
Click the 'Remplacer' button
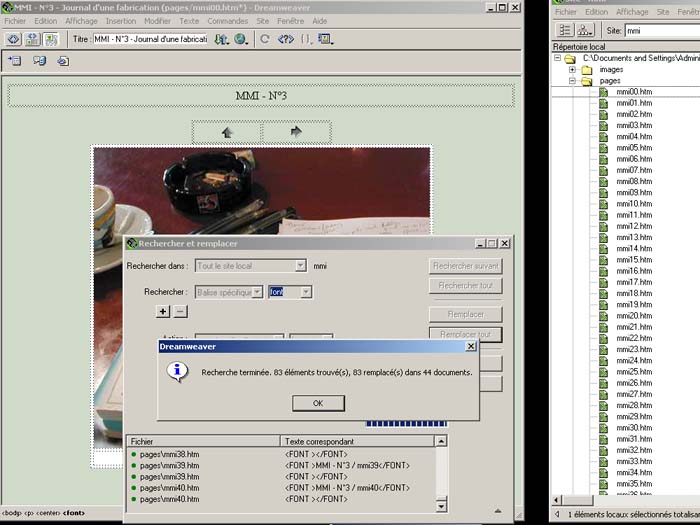466,314
